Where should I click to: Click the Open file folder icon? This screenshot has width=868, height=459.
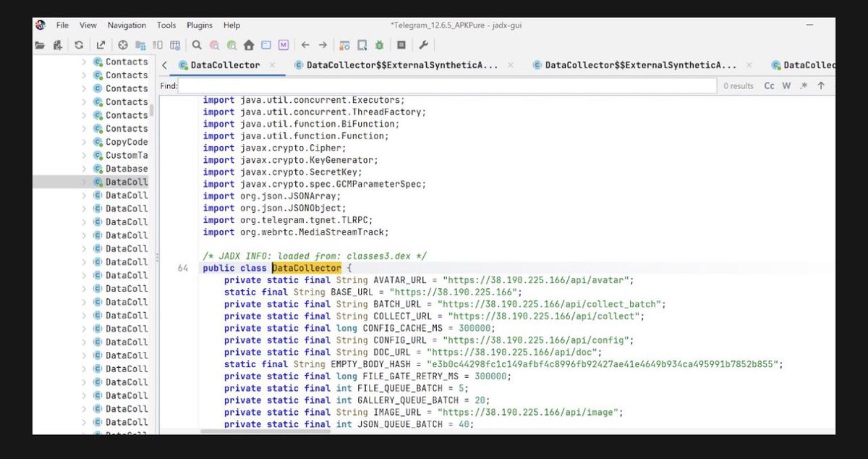coord(40,45)
